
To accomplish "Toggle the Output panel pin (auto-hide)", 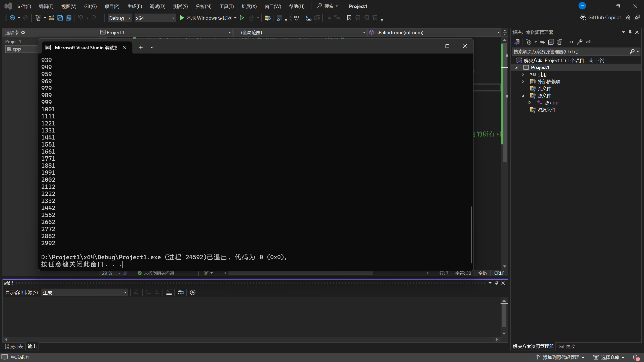I will tap(497, 283).
